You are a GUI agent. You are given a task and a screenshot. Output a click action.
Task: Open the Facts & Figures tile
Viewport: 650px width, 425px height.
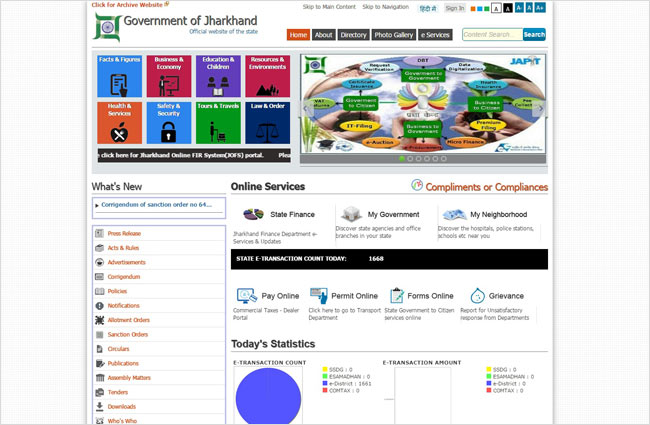click(x=119, y=76)
